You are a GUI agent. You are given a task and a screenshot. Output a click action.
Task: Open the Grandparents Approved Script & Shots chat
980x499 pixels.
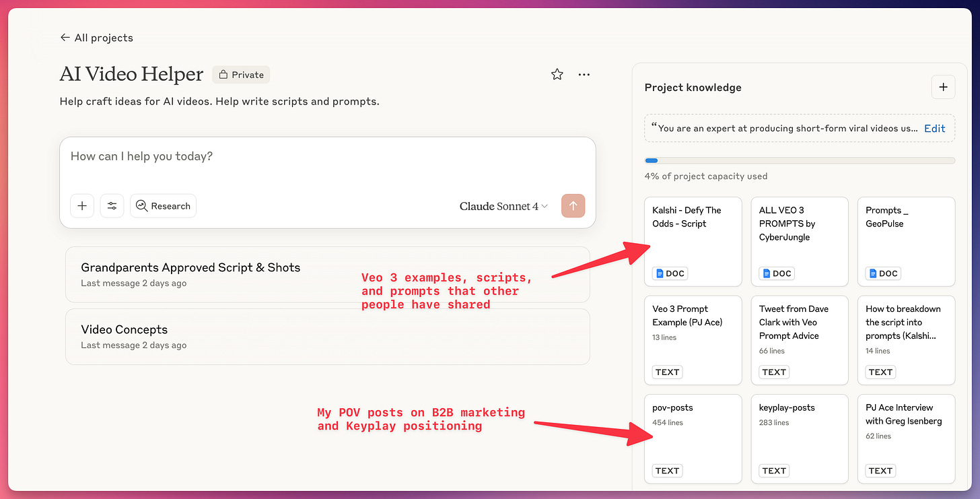pos(328,274)
